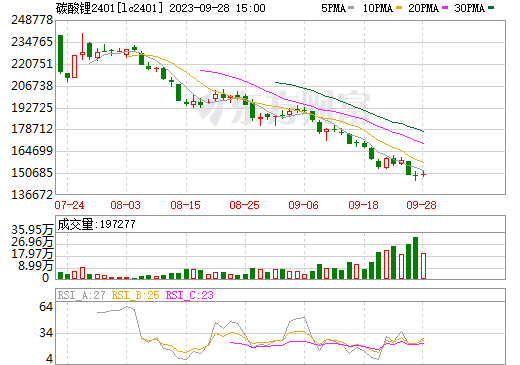Click the 10PMA orange legend swatch

click(x=399, y=8)
